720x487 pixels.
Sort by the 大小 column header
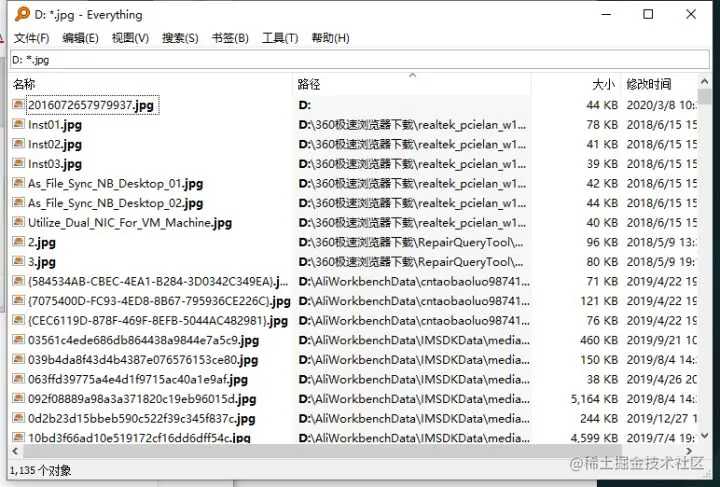click(576, 84)
